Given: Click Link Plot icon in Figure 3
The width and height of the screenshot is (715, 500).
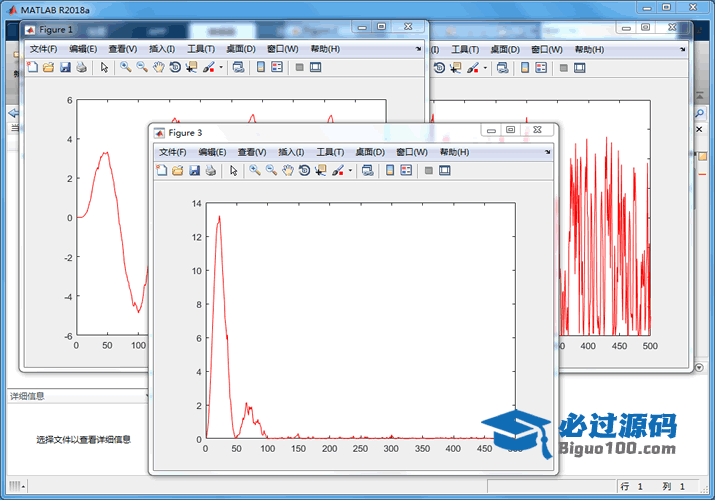Looking at the screenshot, I should point(367,171).
